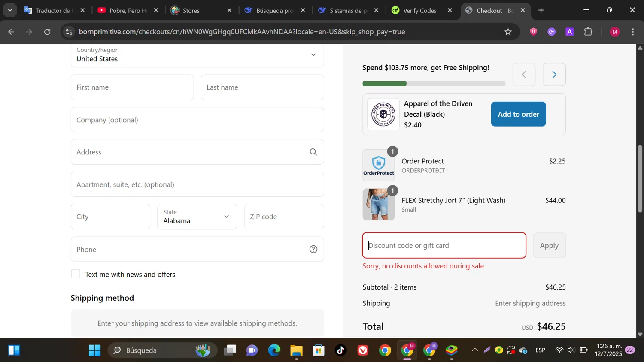The width and height of the screenshot is (644, 362).
Task: Open the ESP language indicator
Action: coord(541,350)
